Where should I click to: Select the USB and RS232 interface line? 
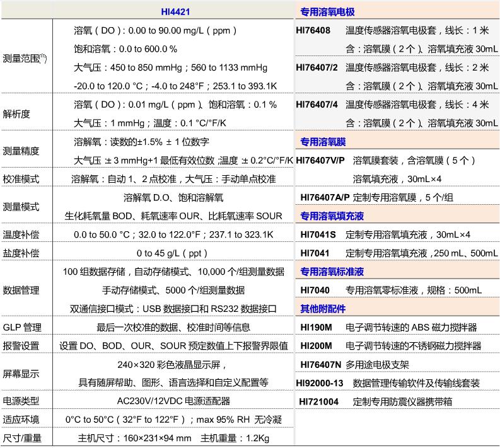coord(173,309)
